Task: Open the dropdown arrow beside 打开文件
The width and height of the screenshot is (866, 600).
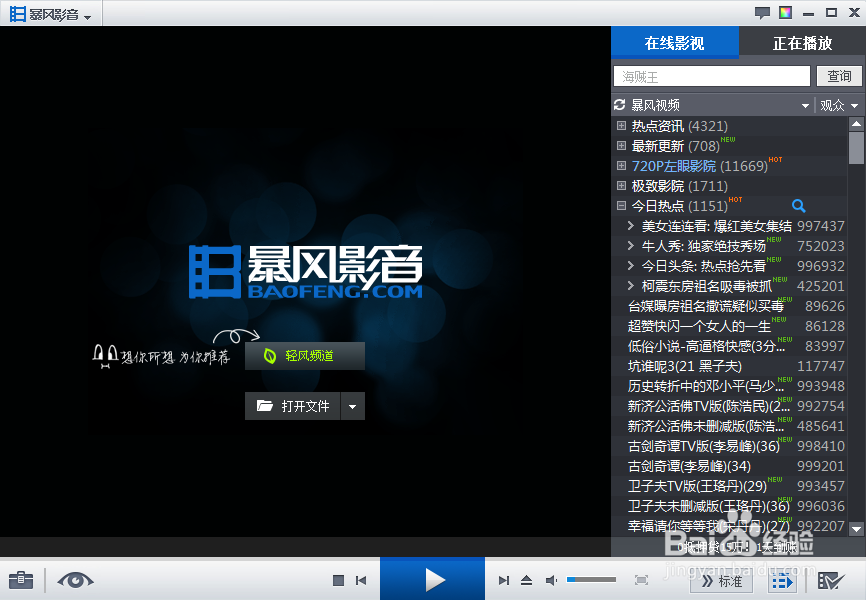Action: pos(352,406)
